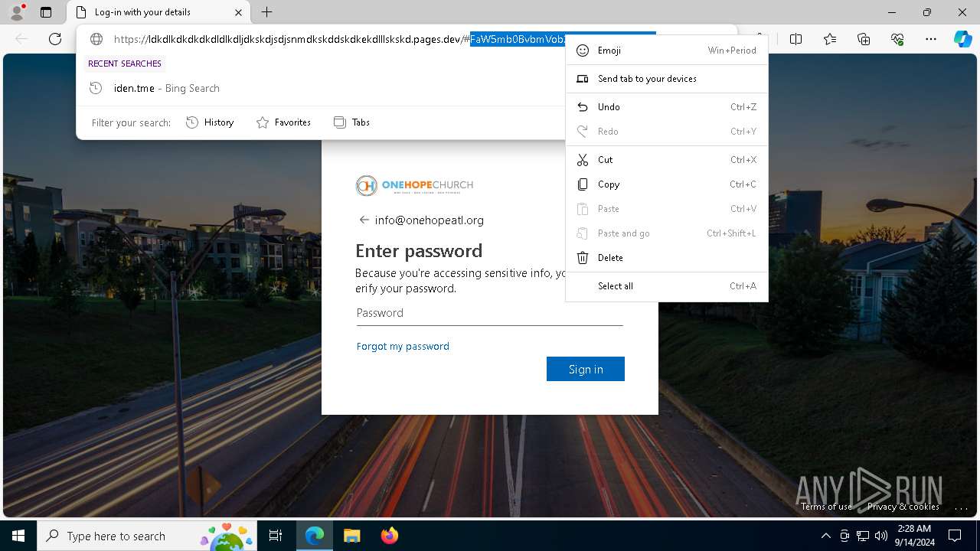
Task: Click the One Hope Church logo
Action: click(x=414, y=185)
